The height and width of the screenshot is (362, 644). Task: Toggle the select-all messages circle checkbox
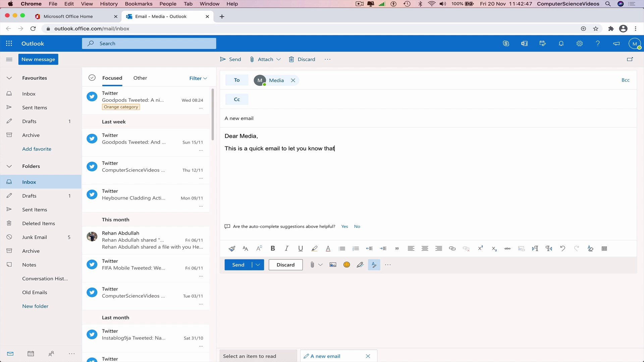pyautogui.click(x=92, y=78)
